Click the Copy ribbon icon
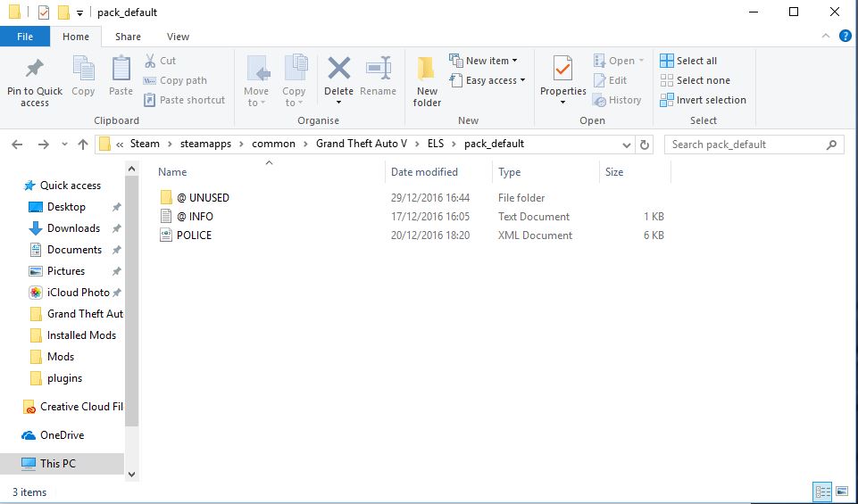This screenshot has width=858, height=504. [83, 69]
